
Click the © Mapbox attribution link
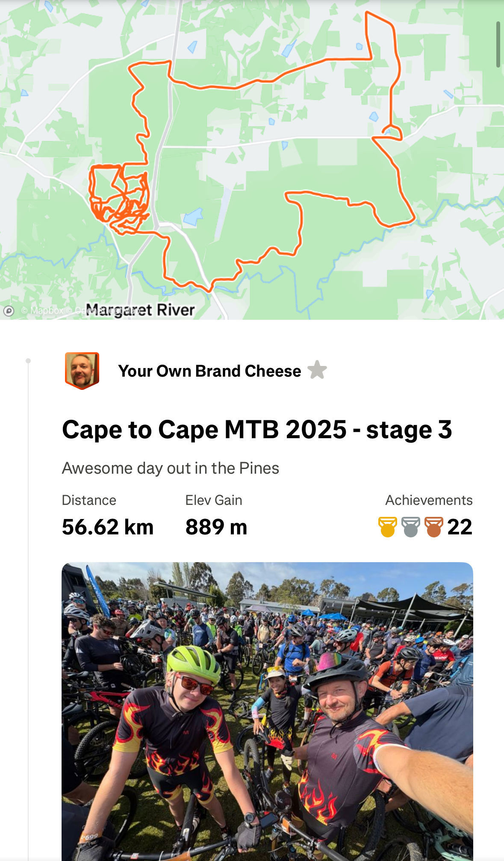coord(42,311)
